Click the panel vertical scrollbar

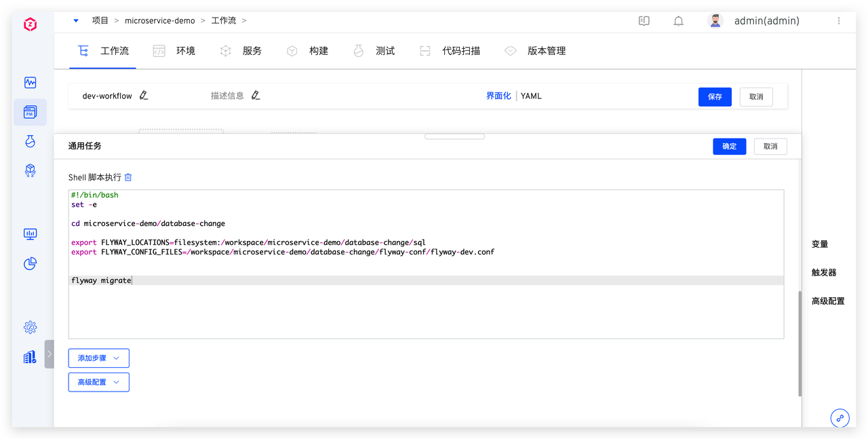pos(800,344)
